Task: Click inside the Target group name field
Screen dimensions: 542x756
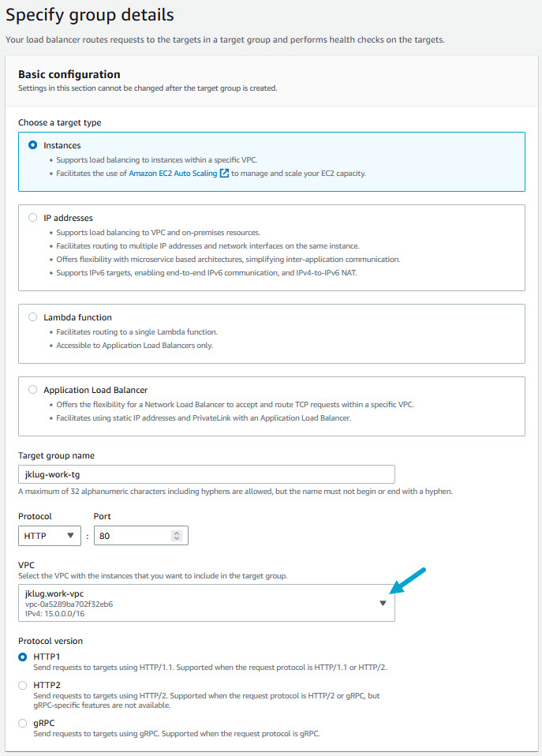Action: [205, 473]
